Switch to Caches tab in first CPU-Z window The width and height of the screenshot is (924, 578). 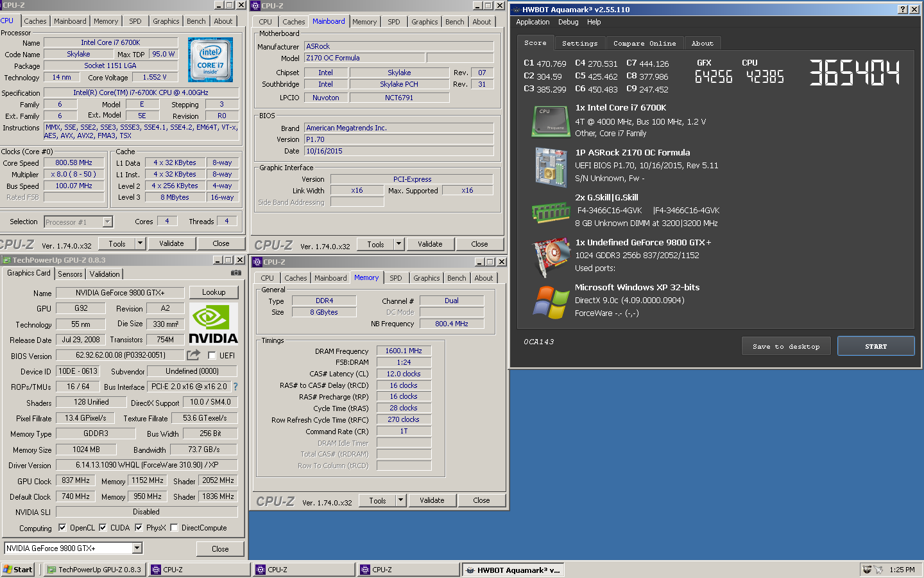pos(35,21)
